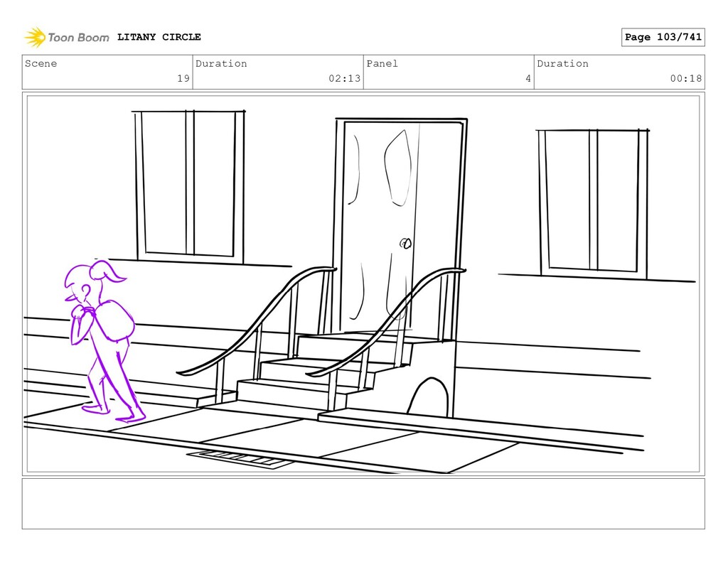
Task: Click the Toon Boom logo icon
Action: [x=35, y=37]
